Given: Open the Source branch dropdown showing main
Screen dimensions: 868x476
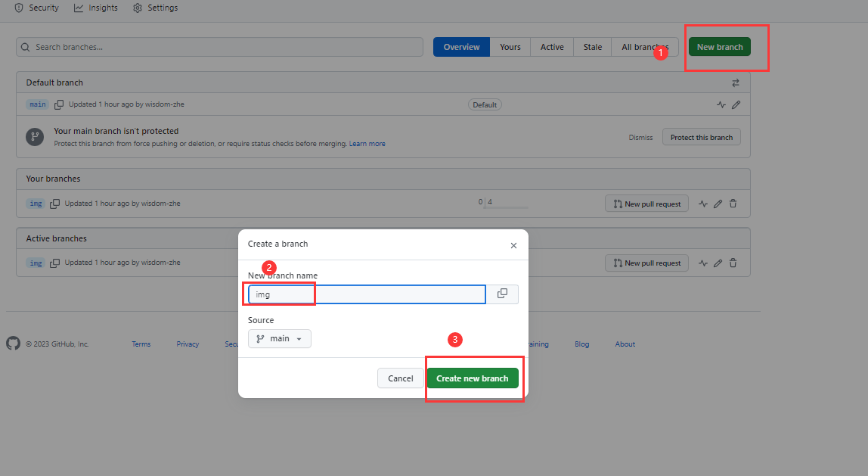Looking at the screenshot, I should point(279,338).
